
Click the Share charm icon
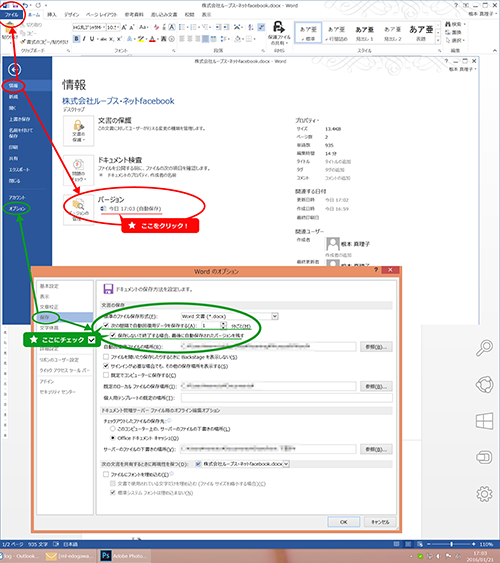pyautogui.click(x=484, y=385)
